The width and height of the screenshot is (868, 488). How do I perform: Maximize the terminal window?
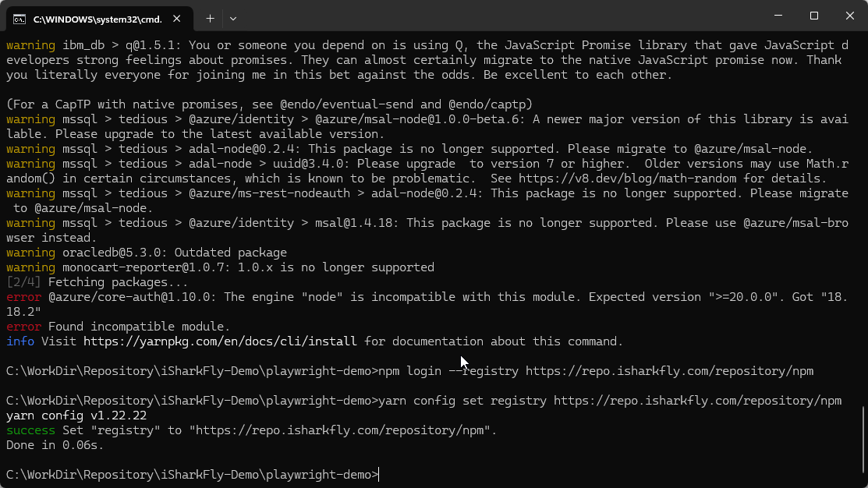tap(813, 16)
